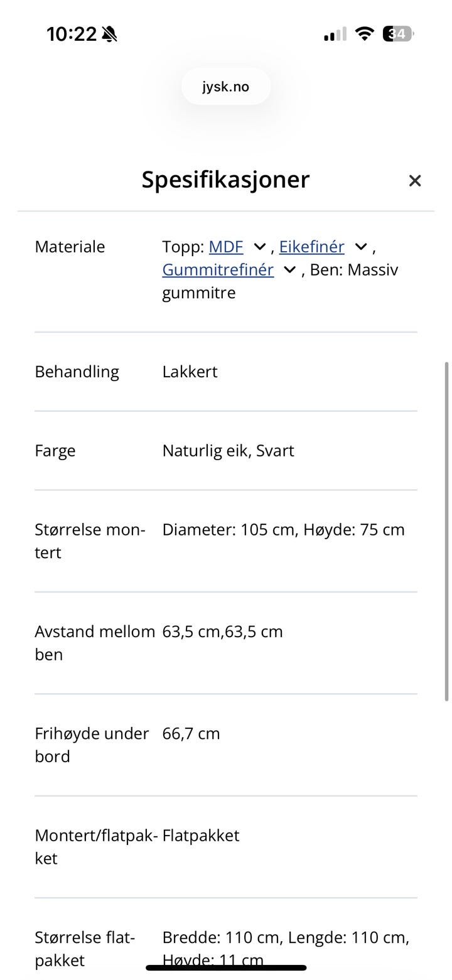Tap the Farge value Naturlig eik, Svart

point(229,451)
